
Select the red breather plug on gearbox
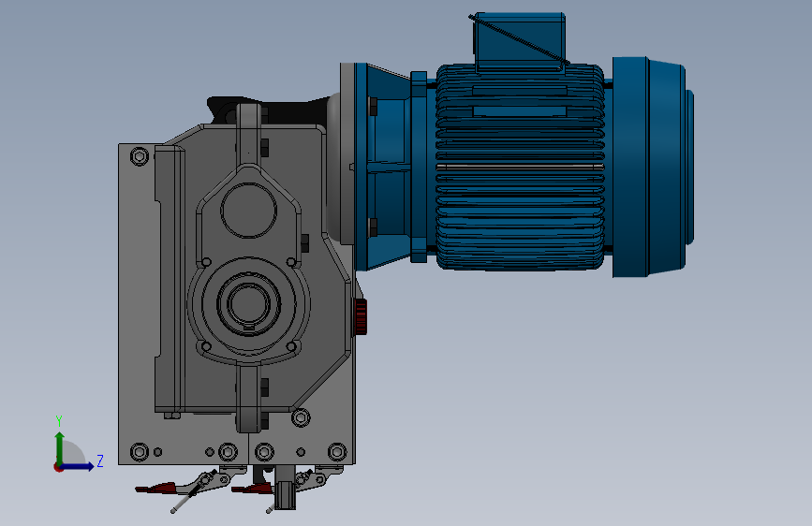pos(361,316)
